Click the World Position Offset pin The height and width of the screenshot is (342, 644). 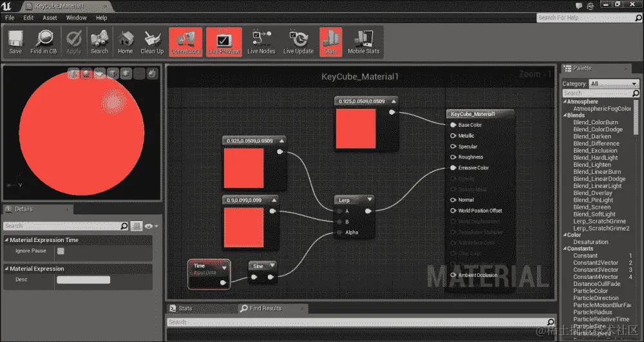(453, 211)
